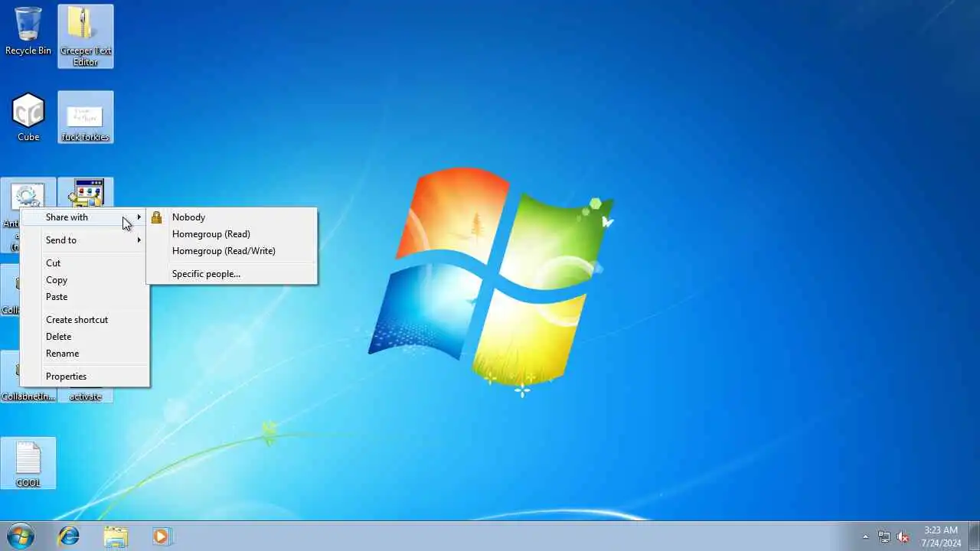Open the Recycle Bin desktop icon
980x551 pixels.
pos(28,31)
